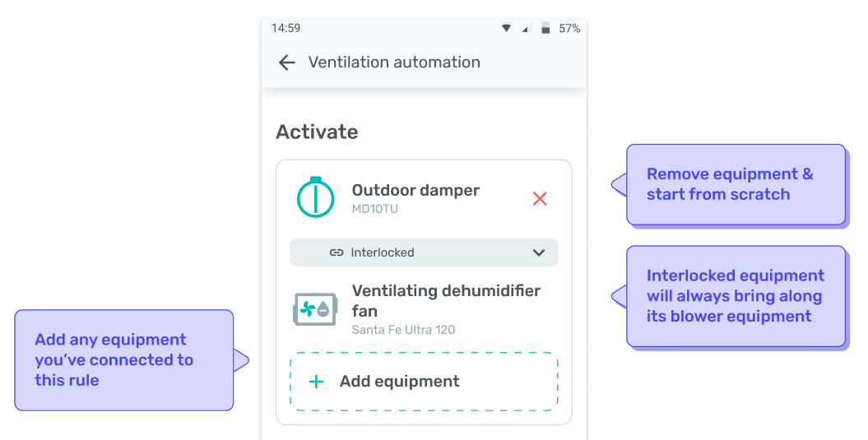Select the Ventilating dehumidifier fan title
This screenshot has width=868, height=440.
[446, 300]
